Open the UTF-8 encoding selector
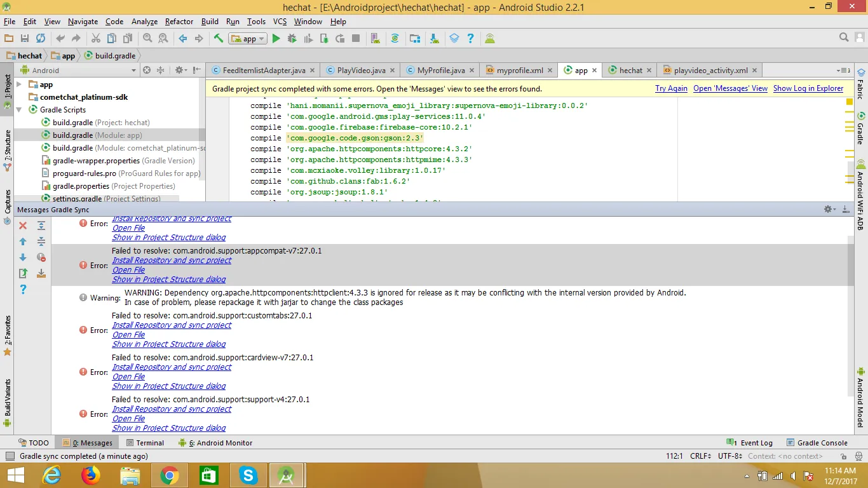Image resolution: width=868 pixels, height=488 pixels. point(730,456)
